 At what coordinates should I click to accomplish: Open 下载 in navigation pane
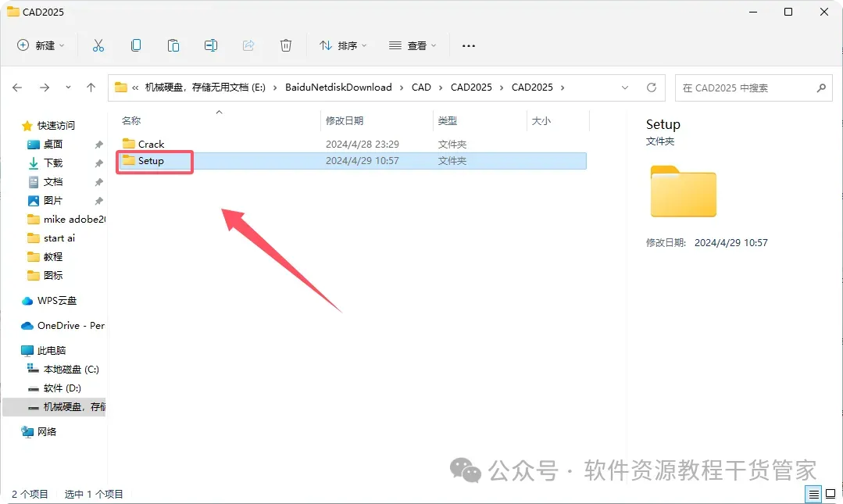click(52, 163)
